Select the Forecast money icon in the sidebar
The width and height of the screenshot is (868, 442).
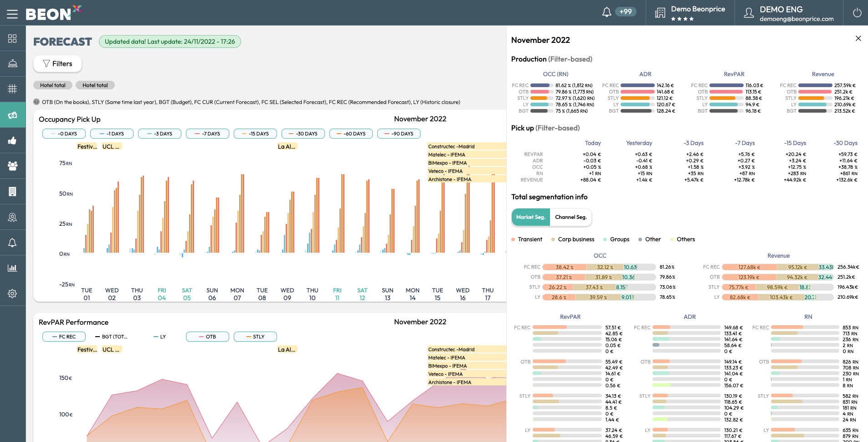coord(12,115)
